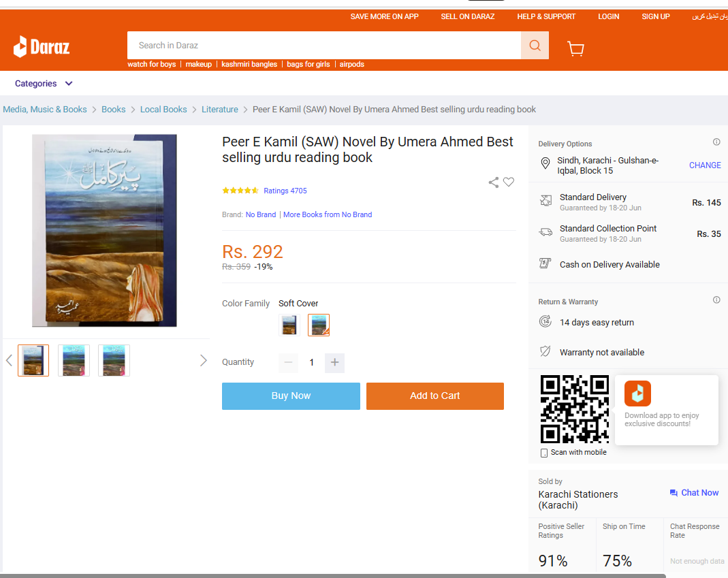Image resolution: width=728 pixels, height=578 pixels.
Task: Click the main book cover image
Action: point(104,231)
